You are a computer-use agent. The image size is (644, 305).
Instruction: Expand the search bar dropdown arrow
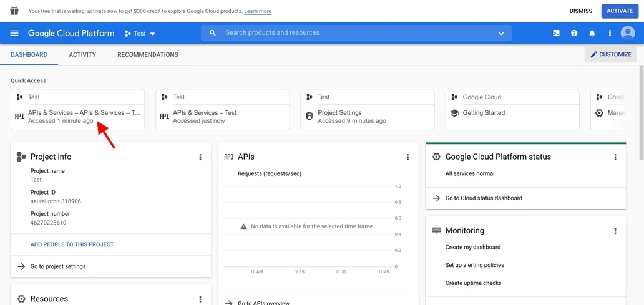pos(501,33)
